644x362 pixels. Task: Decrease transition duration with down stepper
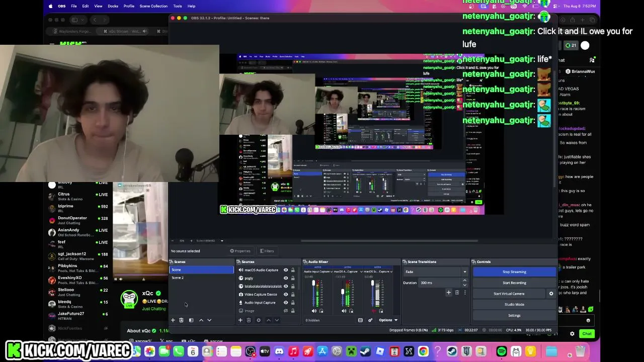coord(464,285)
